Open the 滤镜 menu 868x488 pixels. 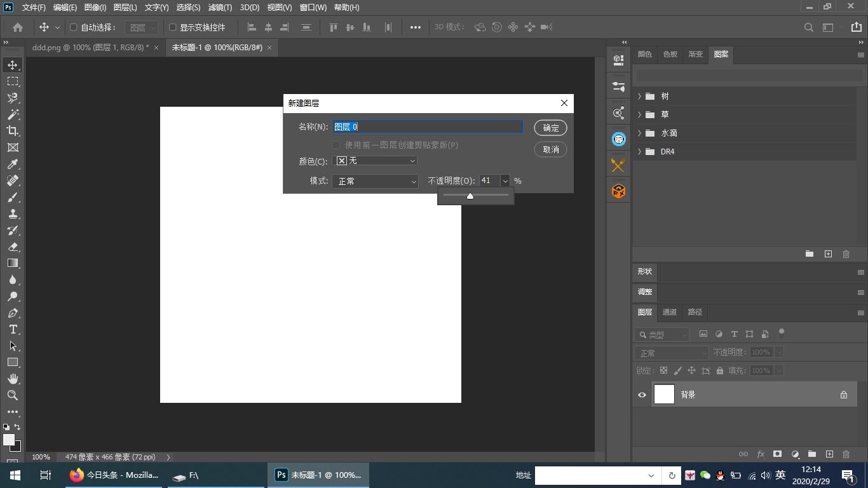220,8
